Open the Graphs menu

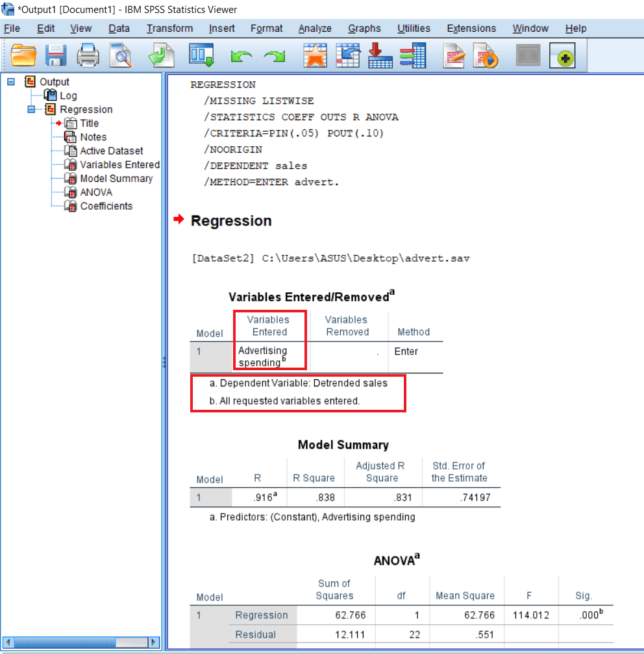pos(365,29)
